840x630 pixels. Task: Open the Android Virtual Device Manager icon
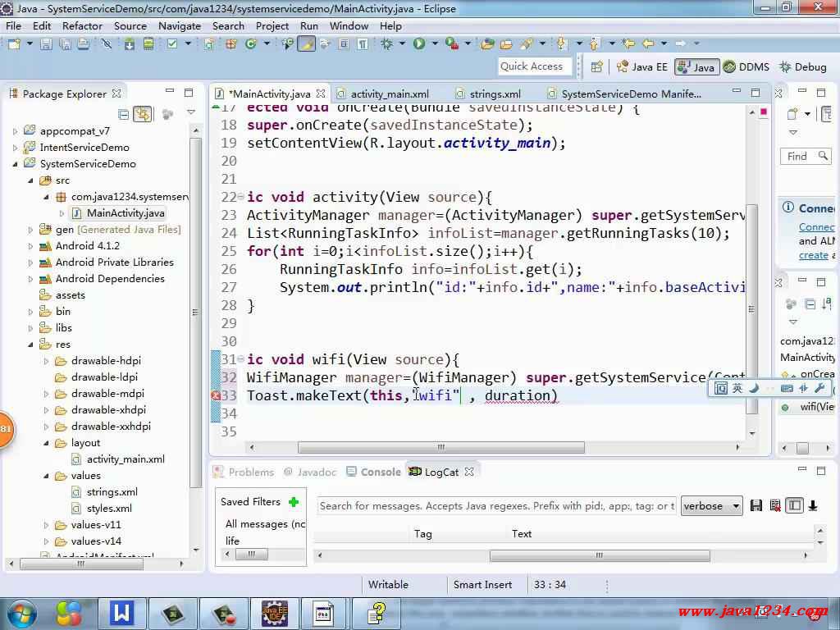click(148, 44)
